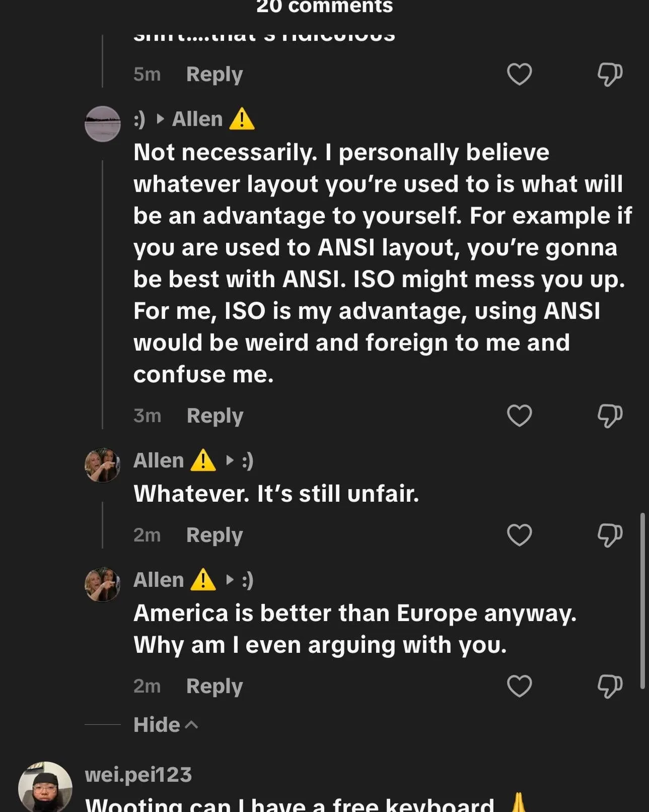This screenshot has width=649, height=812.
Task: Reply to the 3m-old ISO layout comment
Action: point(215,416)
